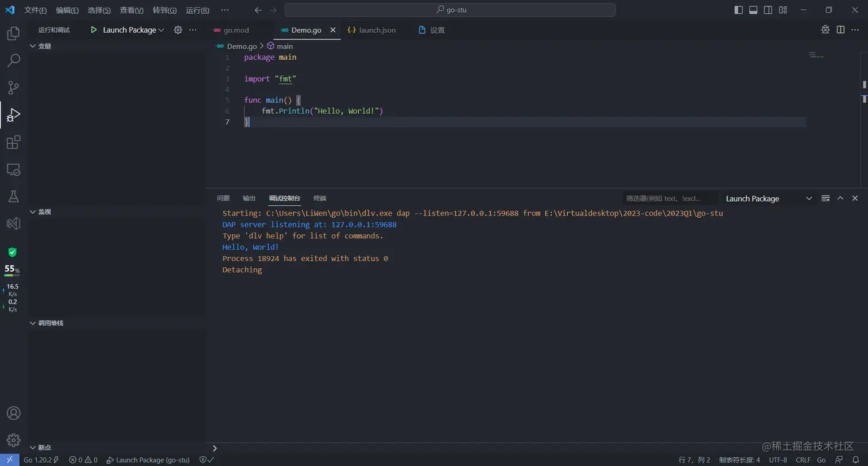868x466 pixels.
Task: Open the Testing flask icon
Action: [x=13, y=196]
